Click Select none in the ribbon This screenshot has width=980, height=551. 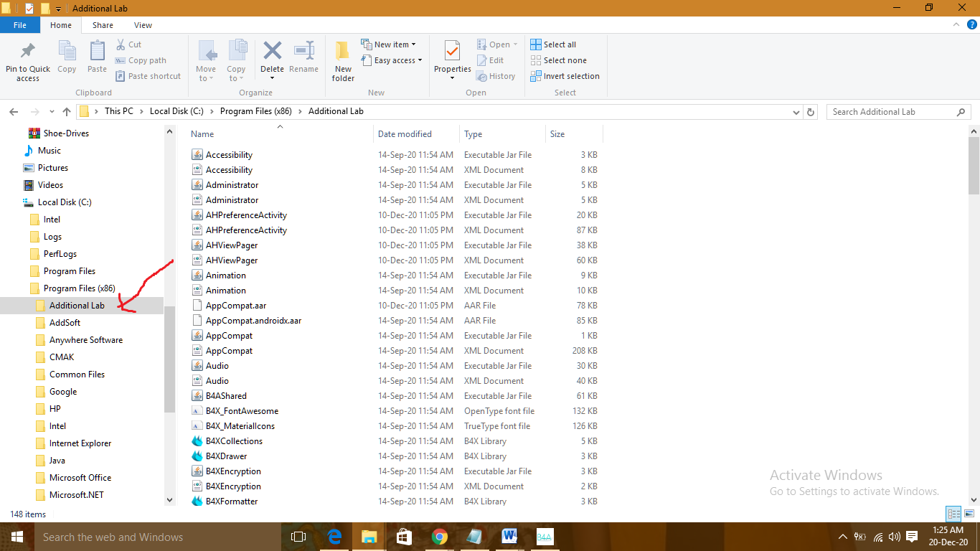point(558,60)
